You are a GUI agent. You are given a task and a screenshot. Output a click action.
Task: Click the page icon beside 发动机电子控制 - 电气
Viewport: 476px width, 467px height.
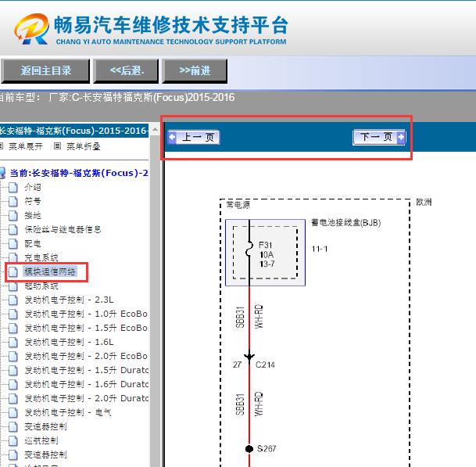[13, 412]
